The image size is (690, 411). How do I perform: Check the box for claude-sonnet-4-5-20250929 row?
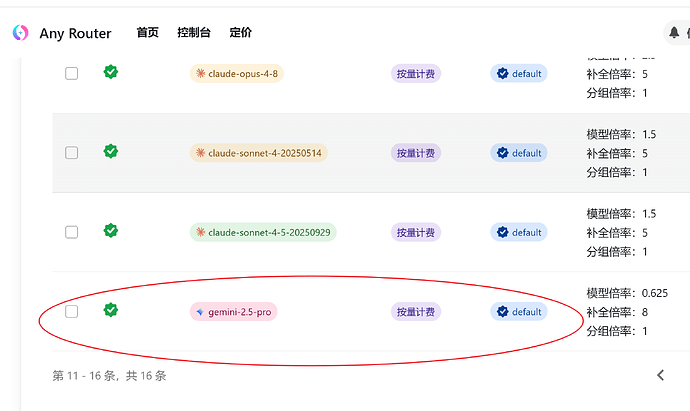click(x=72, y=232)
